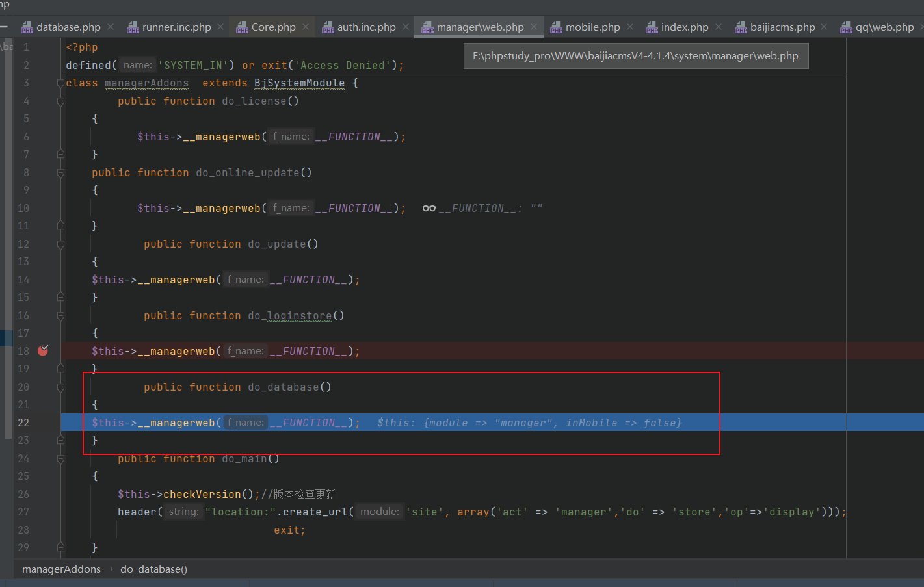The height and width of the screenshot is (587, 924).
Task: Collapse the do_main function fold marker
Action: point(60,459)
